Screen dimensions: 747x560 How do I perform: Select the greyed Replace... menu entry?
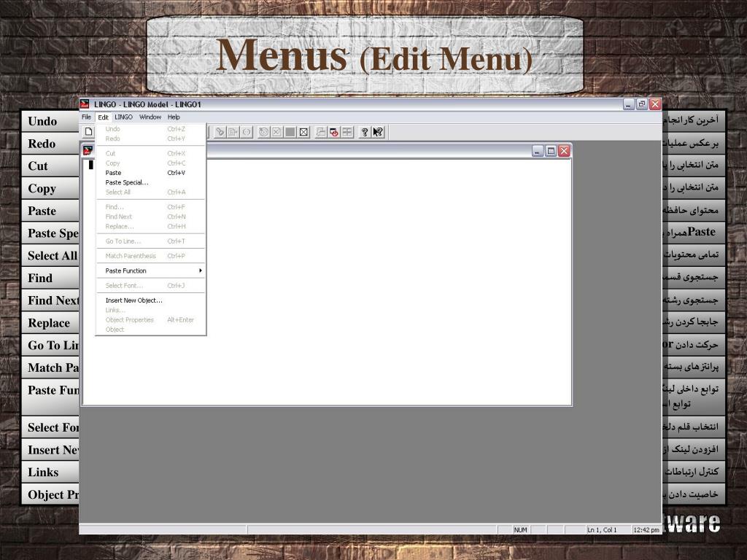coord(150,227)
